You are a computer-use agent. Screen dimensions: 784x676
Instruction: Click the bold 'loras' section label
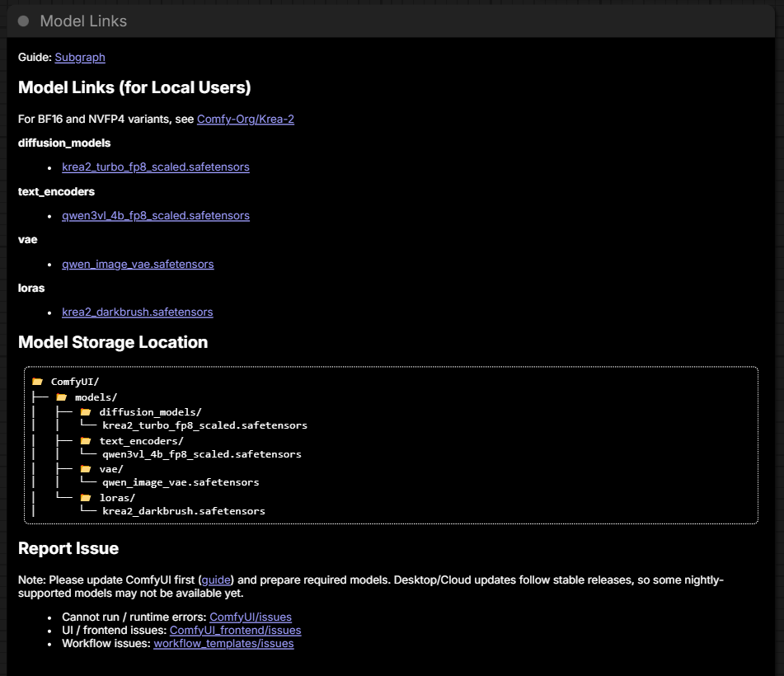click(x=31, y=288)
